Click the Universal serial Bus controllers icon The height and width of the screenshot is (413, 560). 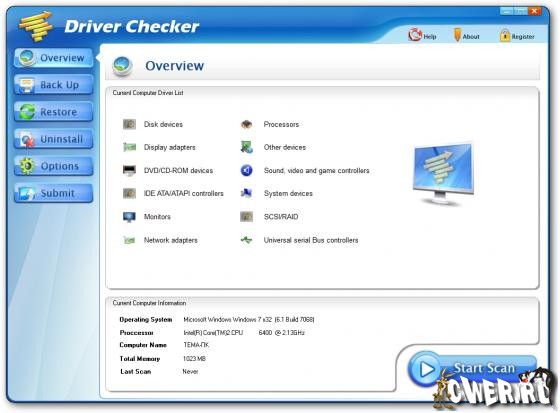click(247, 240)
